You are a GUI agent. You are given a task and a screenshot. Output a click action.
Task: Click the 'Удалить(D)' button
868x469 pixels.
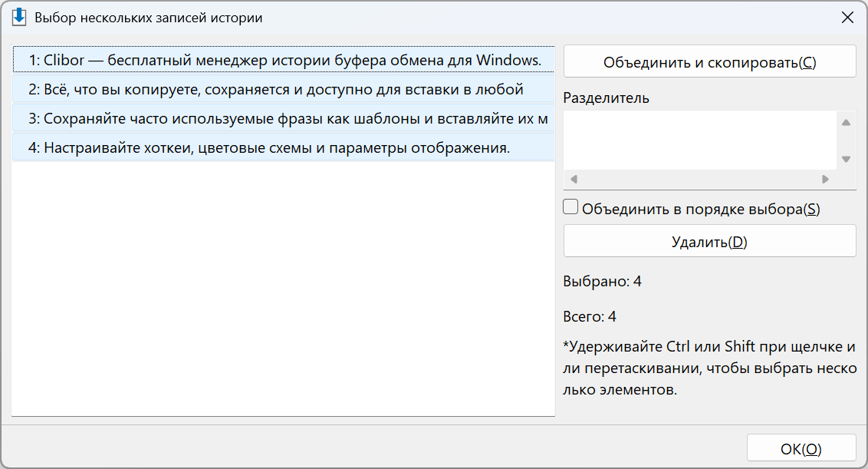(710, 241)
